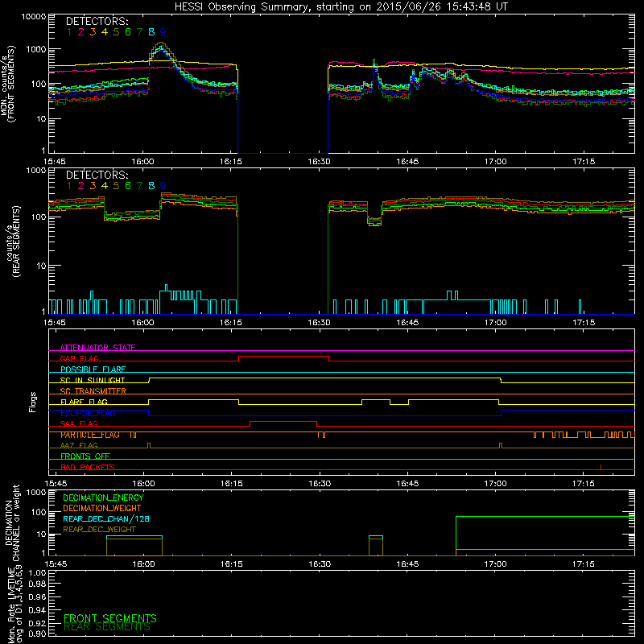Click the SC_TRANSMITTER flag label
Viewport: 644px width, 644px height.
(x=93, y=391)
